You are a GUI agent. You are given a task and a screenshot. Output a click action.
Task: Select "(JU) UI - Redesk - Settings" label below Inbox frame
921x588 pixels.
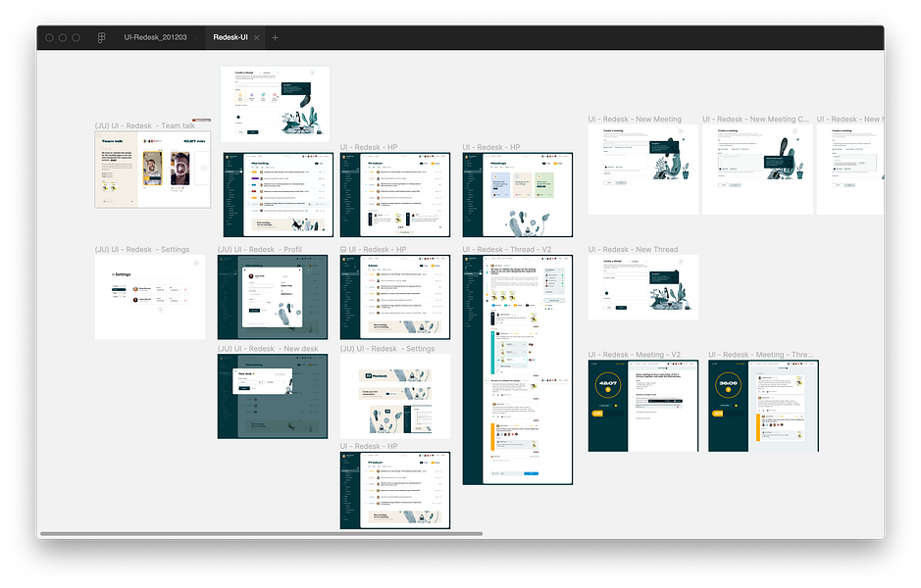387,349
